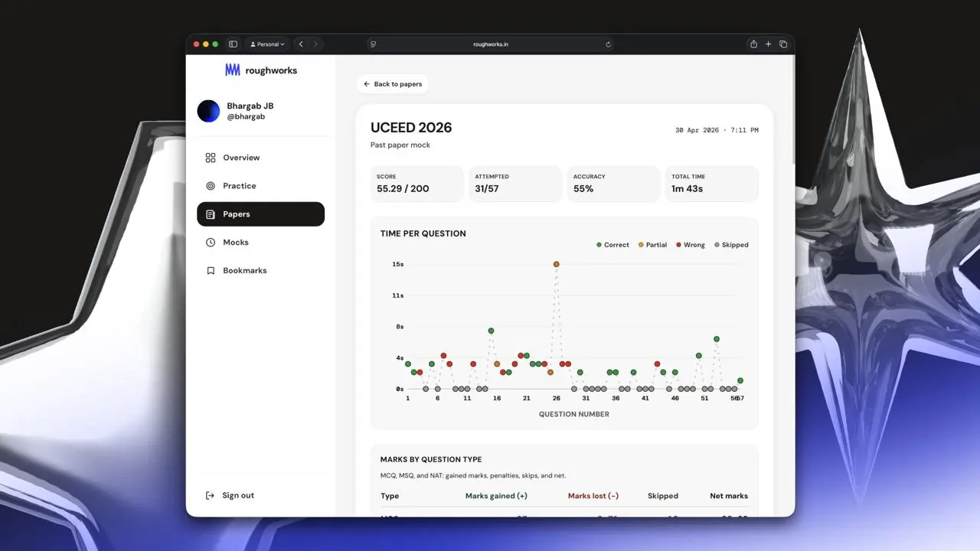Select Papers in the sidebar

coord(260,214)
